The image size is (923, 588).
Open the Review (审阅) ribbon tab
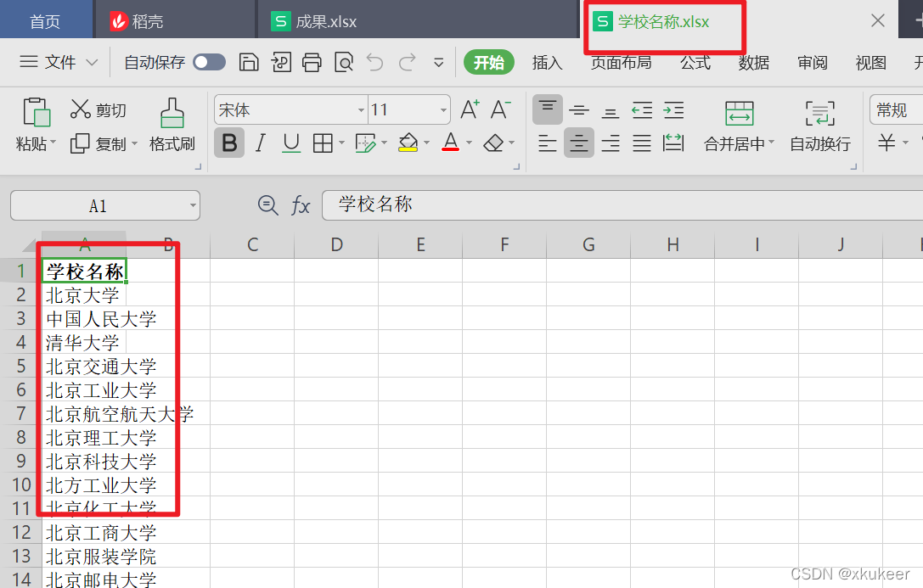pos(813,62)
